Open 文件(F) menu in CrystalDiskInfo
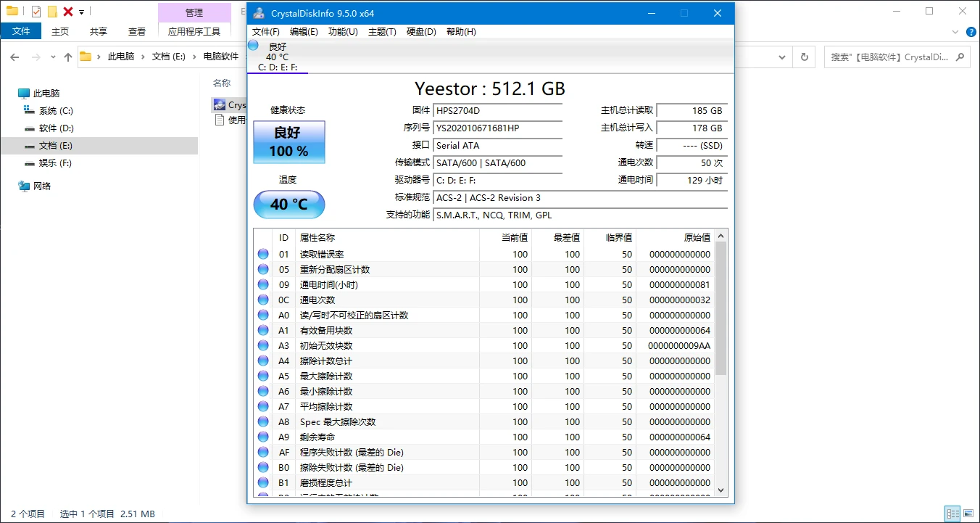Image resolution: width=980 pixels, height=523 pixels. click(x=265, y=31)
